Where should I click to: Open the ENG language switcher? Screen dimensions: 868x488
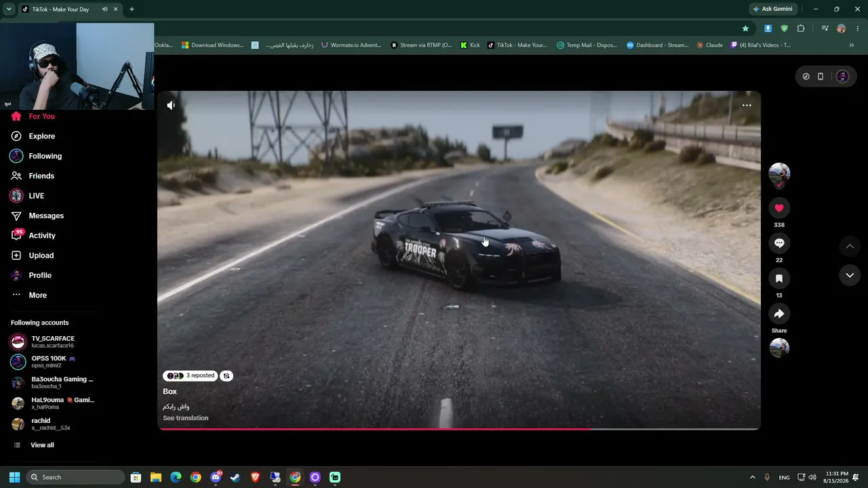coord(784,477)
